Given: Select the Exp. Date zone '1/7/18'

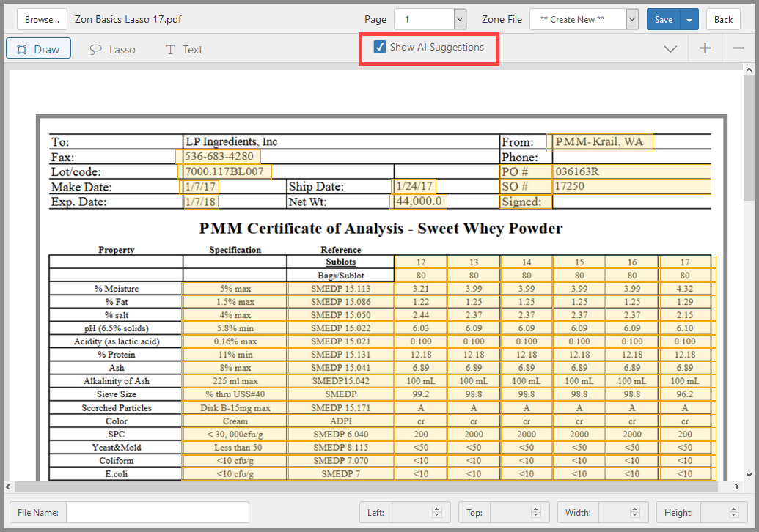Looking at the screenshot, I should pos(200,202).
